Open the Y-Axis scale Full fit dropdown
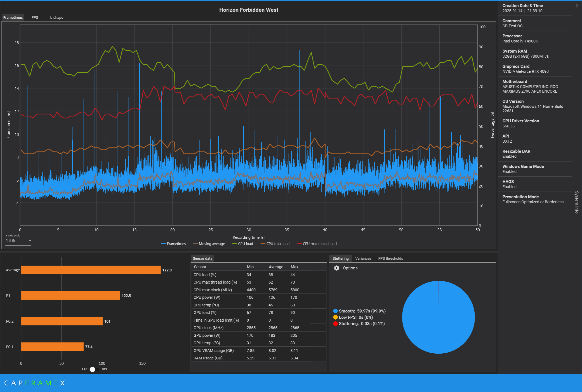The width and height of the screenshot is (582, 392). [x=18, y=241]
